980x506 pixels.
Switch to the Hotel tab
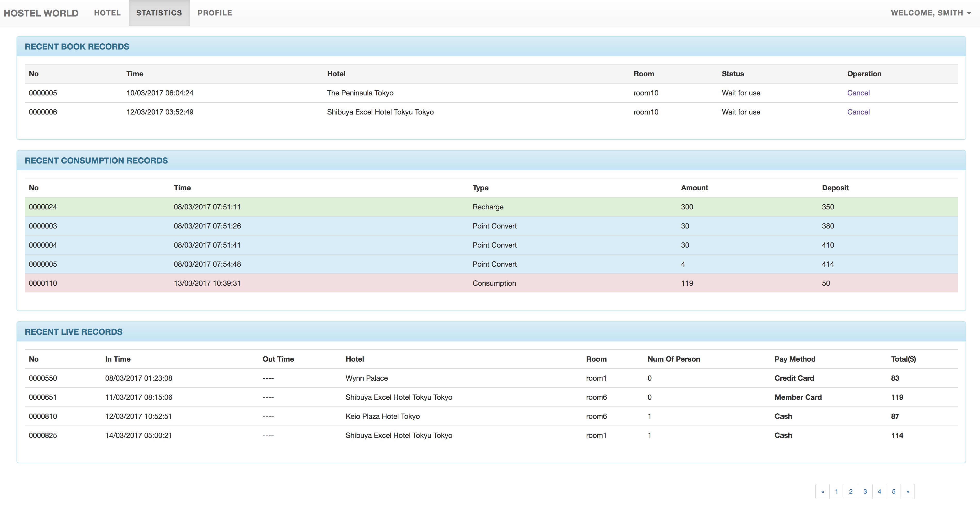[107, 13]
